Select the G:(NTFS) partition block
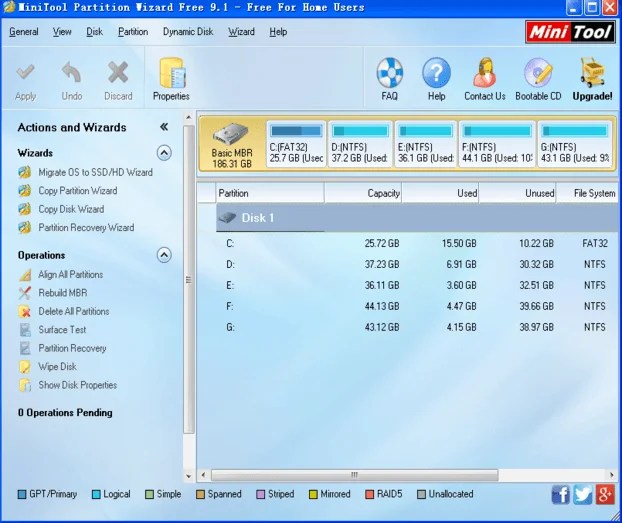 [x=574, y=144]
